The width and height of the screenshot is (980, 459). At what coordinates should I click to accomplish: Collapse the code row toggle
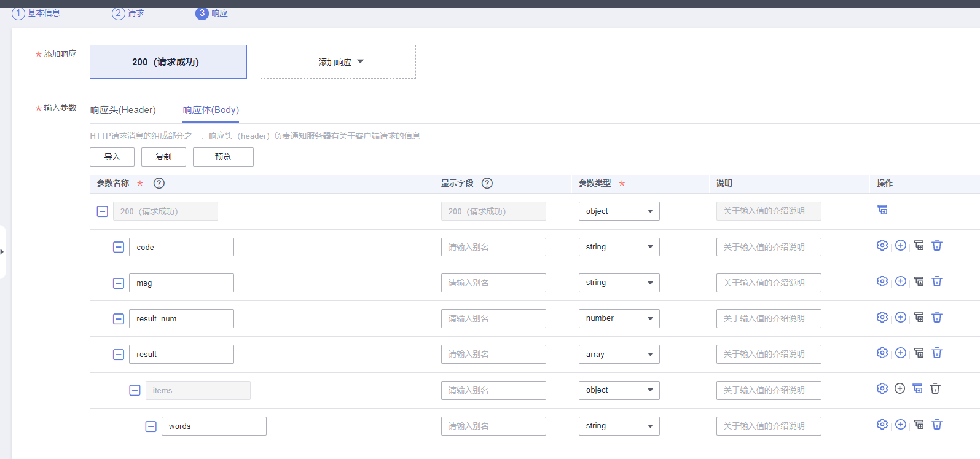[119, 247]
